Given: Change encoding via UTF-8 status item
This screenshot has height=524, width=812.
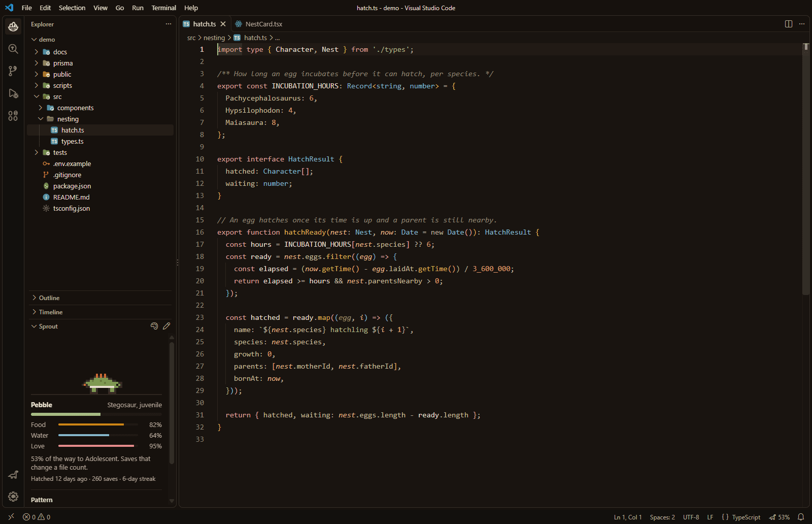Looking at the screenshot, I should click(x=691, y=517).
